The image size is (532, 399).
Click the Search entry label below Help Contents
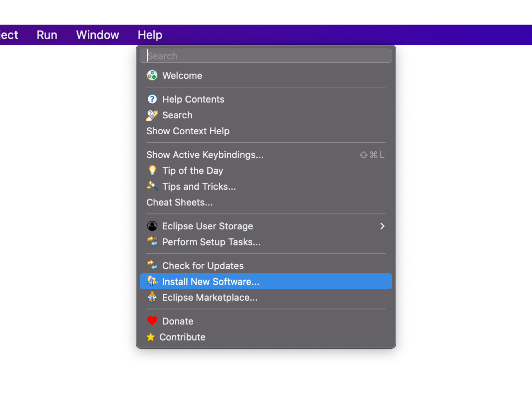[177, 115]
